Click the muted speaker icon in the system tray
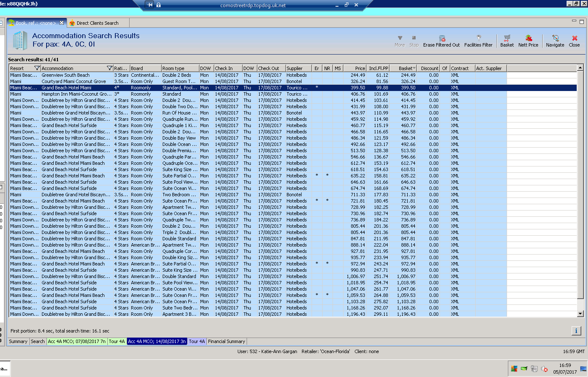 [x=544, y=369]
